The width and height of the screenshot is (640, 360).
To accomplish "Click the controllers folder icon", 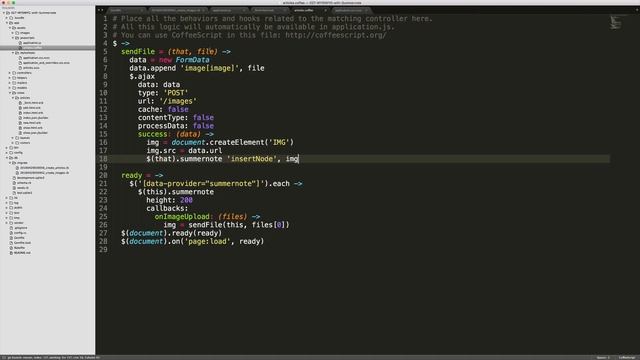I will tap(14, 73).
